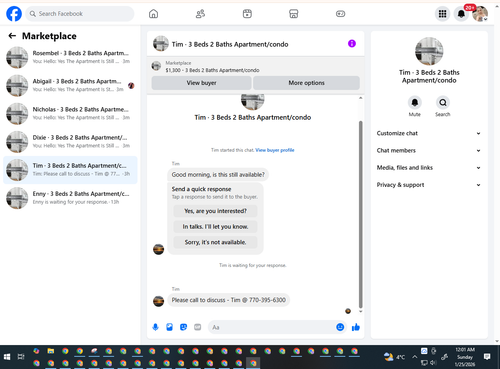The image size is (500, 369).
Task: Click Tim's avatar beside the phone number message
Action: coord(158,301)
